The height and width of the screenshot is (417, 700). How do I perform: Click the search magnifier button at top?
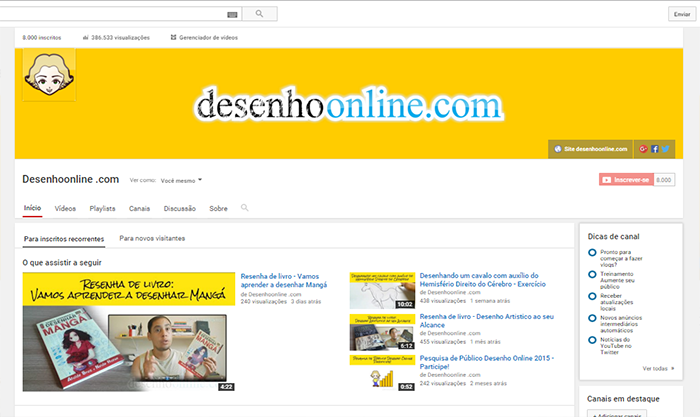260,14
